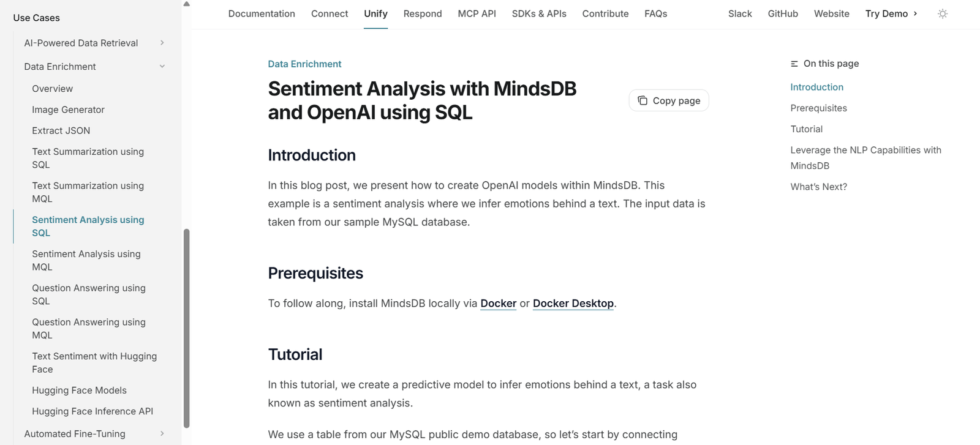Click the Docker Desktop link
This screenshot has width=980, height=445.
coord(573,303)
